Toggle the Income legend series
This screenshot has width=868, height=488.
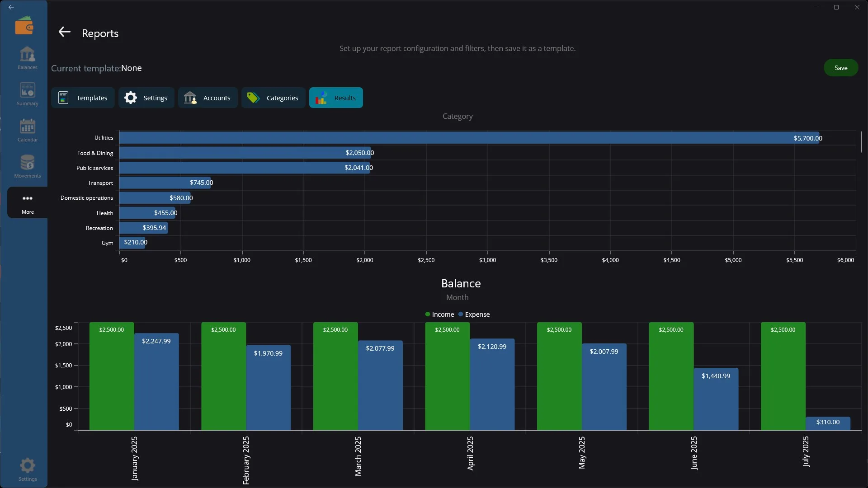[x=439, y=314]
